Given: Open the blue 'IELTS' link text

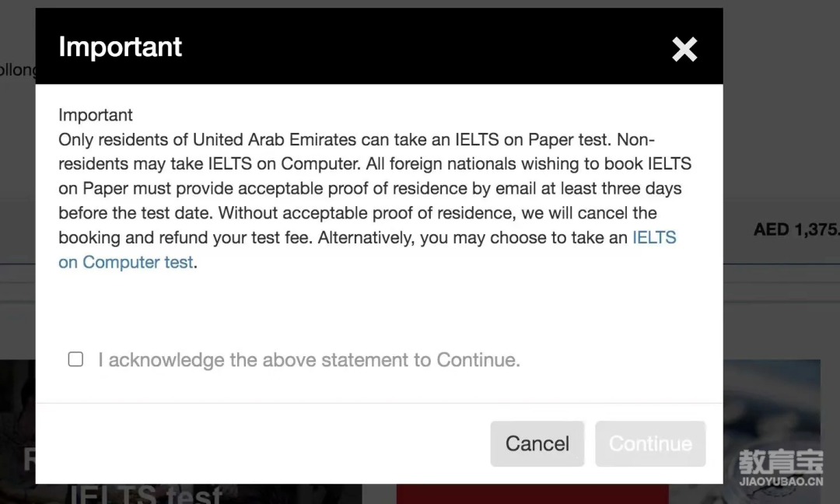Looking at the screenshot, I should coord(654,237).
